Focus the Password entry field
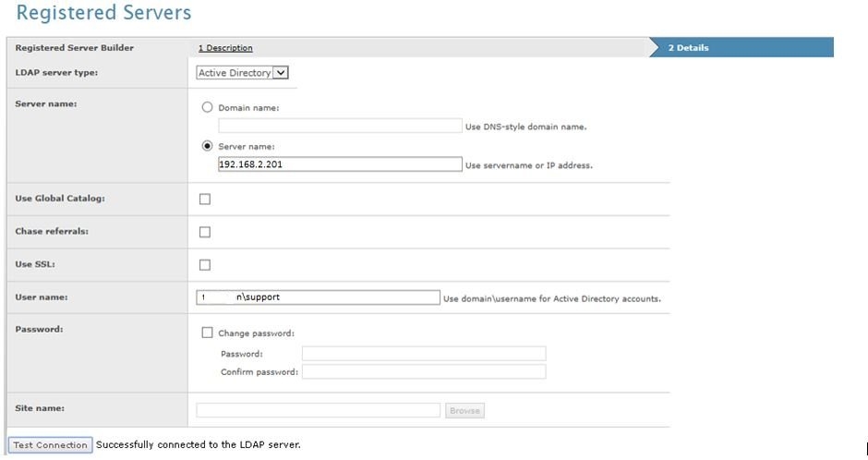This screenshot has height=460, width=868. [424, 354]
